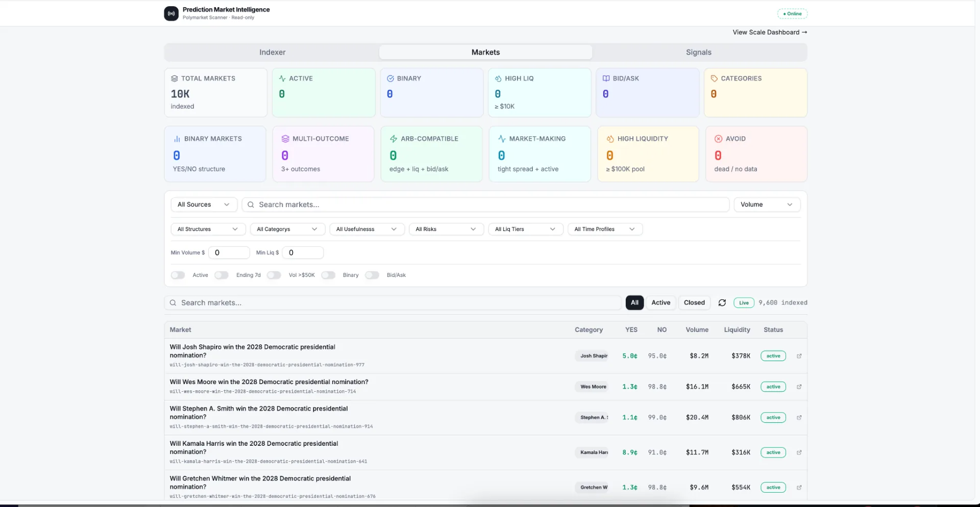The height and width of the screenshot is (507, 980).
Task: Filter by Closed status button
Action: pos(694,302)
